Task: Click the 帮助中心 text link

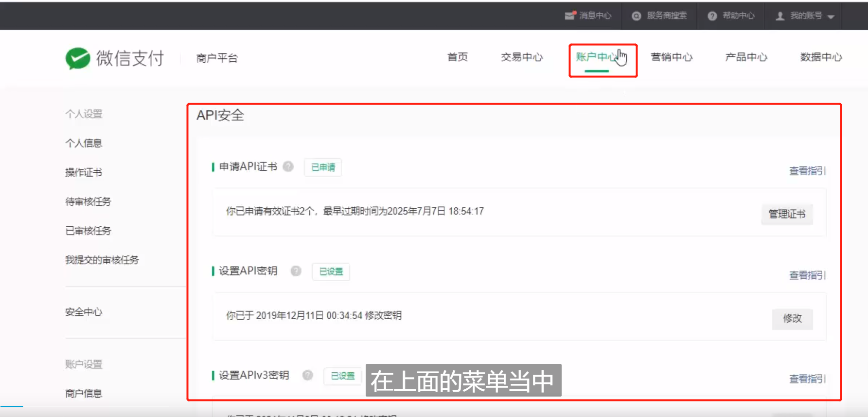Action: pyautogui.click(x=739, y=16)
